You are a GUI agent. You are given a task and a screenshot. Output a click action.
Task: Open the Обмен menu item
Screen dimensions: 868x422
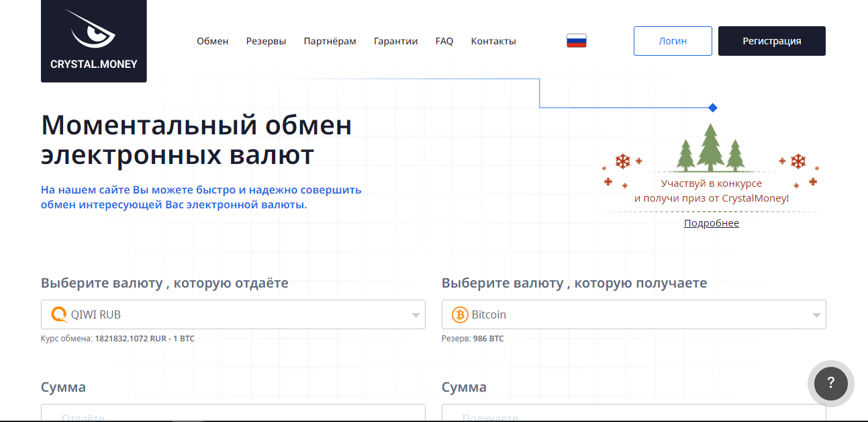point(212,40)
